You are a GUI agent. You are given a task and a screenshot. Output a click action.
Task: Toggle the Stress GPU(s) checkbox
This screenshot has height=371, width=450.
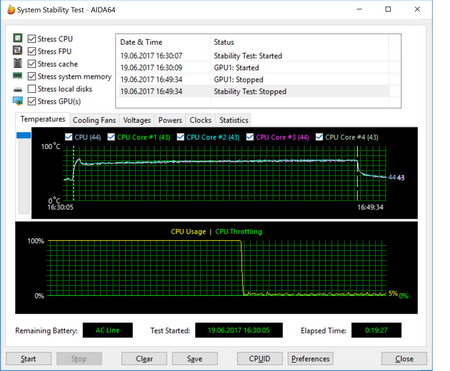pos(32,101)
